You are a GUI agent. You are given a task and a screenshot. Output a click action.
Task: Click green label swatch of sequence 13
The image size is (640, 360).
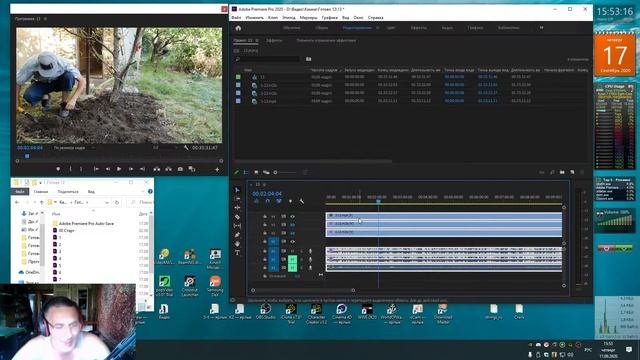coord(238,77)
